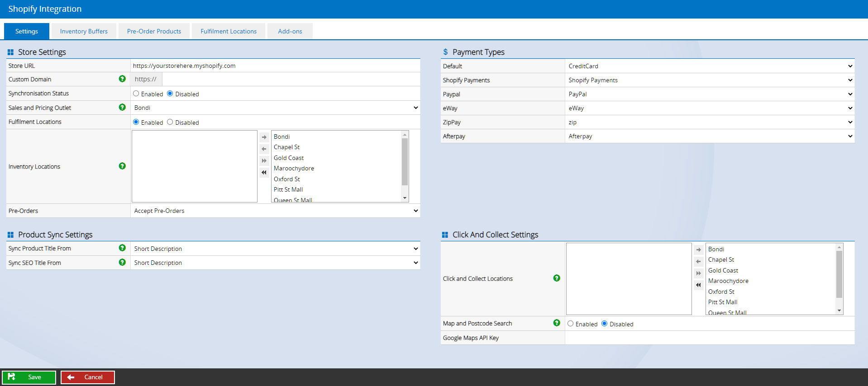The image size is (868, 386).
Task: Click Inventory Locations list scrollbar
Action: click(405, 162)
